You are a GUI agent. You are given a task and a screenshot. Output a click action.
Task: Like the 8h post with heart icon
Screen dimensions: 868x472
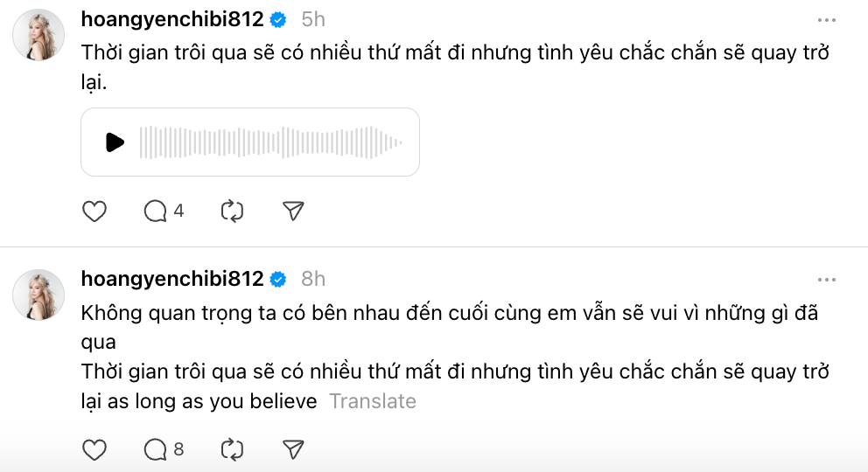point(94,449)
